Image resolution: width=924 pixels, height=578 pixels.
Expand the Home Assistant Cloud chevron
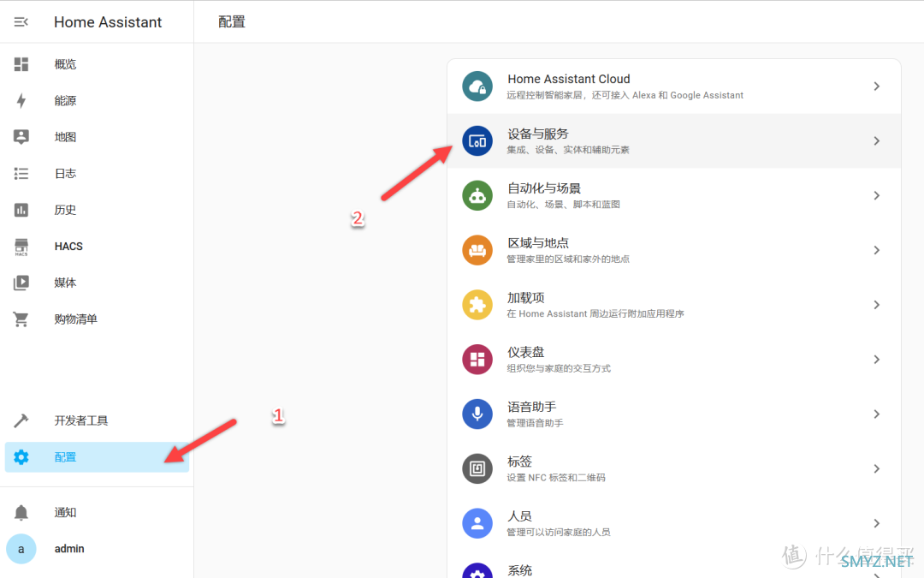point(877,86)
